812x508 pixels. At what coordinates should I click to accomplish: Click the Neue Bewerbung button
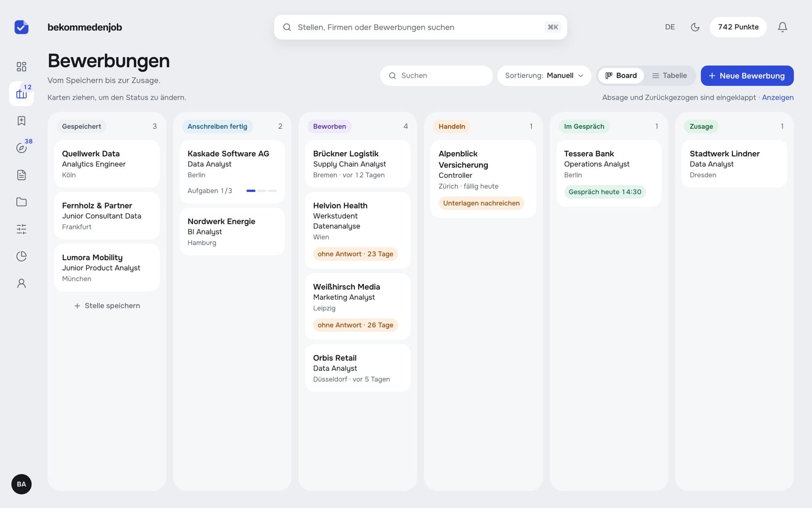point(747,76)
